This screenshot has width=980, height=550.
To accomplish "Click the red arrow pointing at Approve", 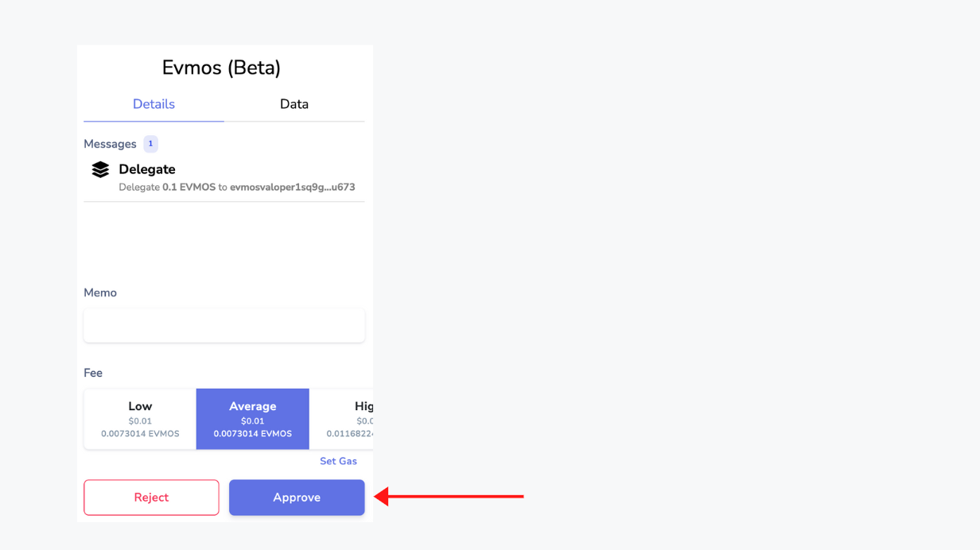I will click(x=448, y=497).
